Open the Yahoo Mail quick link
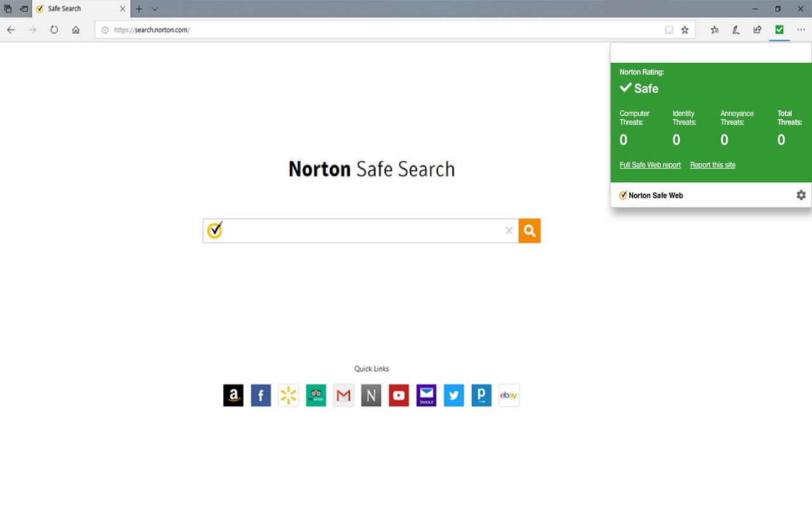The height and width of the screenshot is (508, 812). [426, 396]
